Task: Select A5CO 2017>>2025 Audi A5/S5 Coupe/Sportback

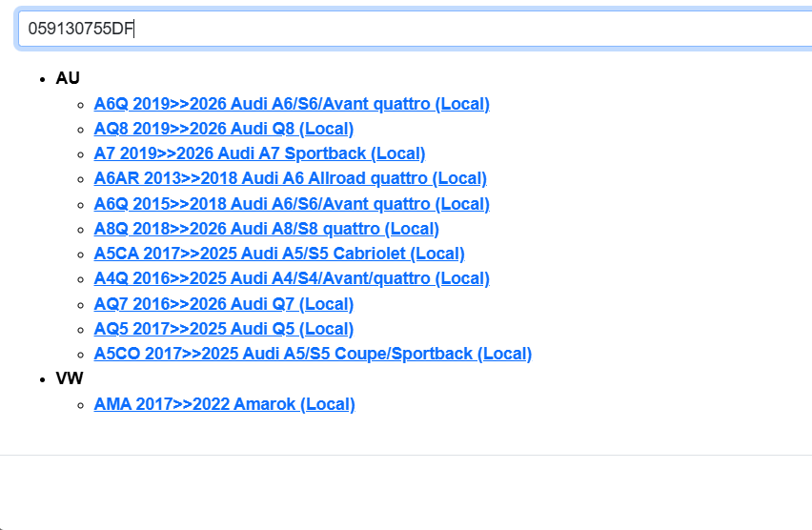Action: (x=312, y=354)
